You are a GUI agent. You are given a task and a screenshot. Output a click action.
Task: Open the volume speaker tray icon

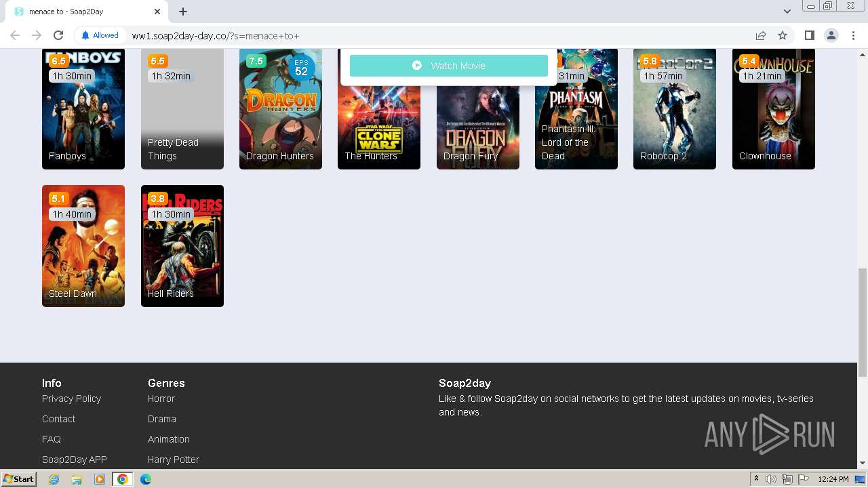pyautogui.click(x=771, y=479)
